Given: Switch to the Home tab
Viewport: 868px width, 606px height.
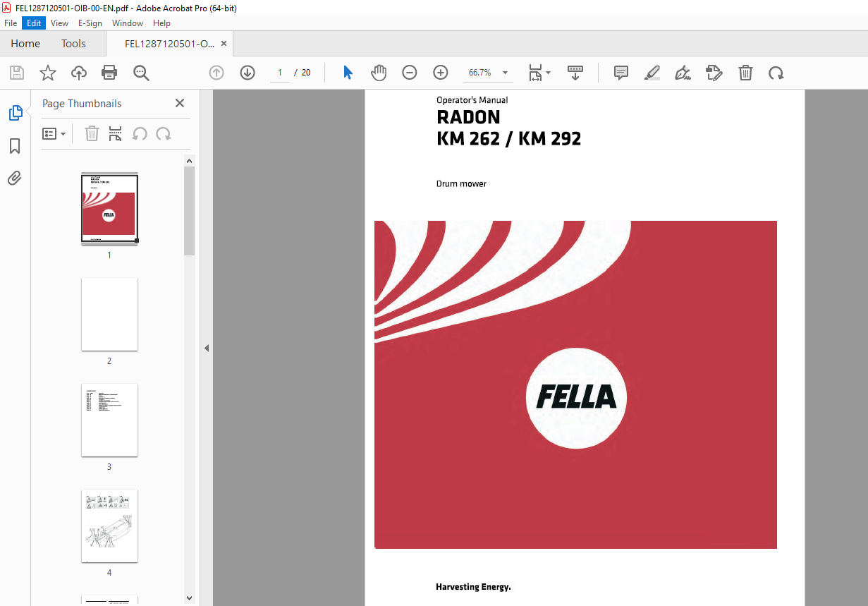Looking at the screenshot, I should point(25,44).
